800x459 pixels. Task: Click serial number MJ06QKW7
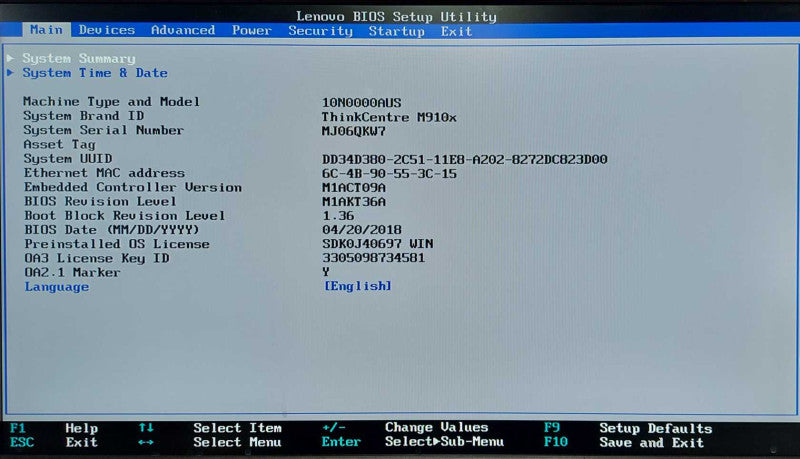[354, 131]
